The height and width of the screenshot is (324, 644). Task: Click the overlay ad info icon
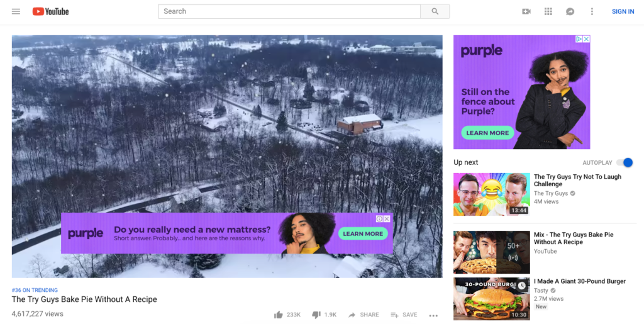click(x=380, y=219)
